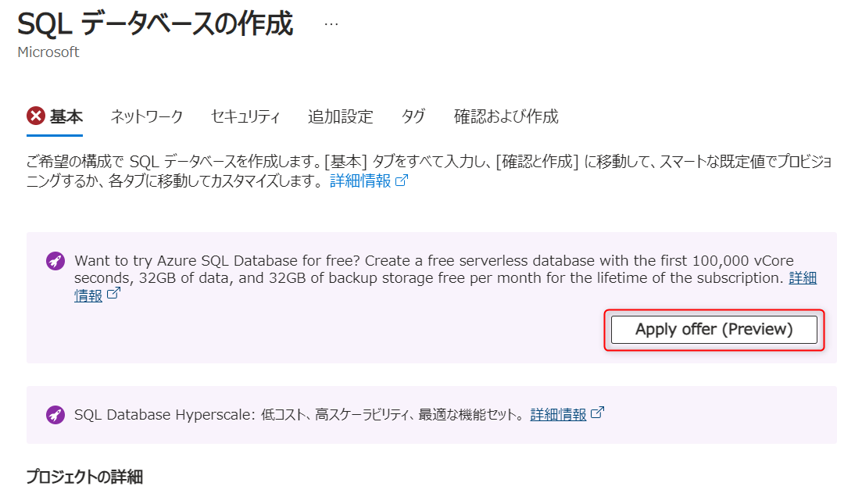The image size is (862, 504).
Task: Open 詳細情報 link for SQL Database Hyperscale
Action: tap(558, 414)
